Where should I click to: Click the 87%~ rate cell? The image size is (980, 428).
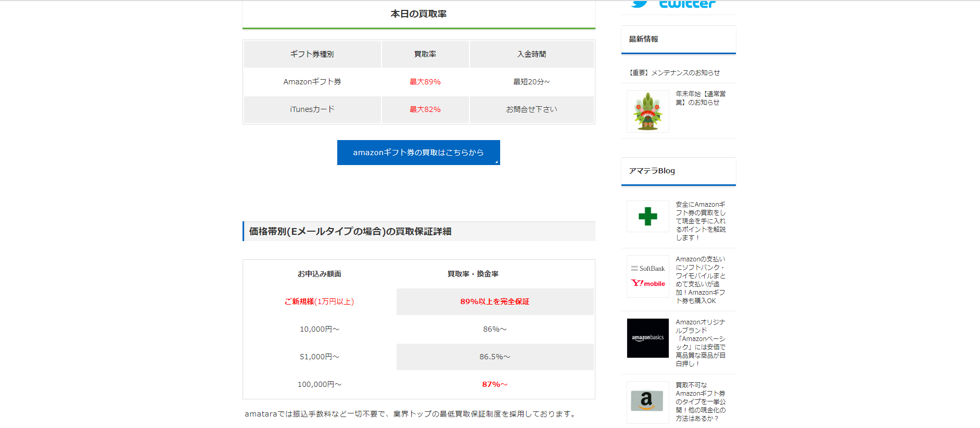click(495, 384)
